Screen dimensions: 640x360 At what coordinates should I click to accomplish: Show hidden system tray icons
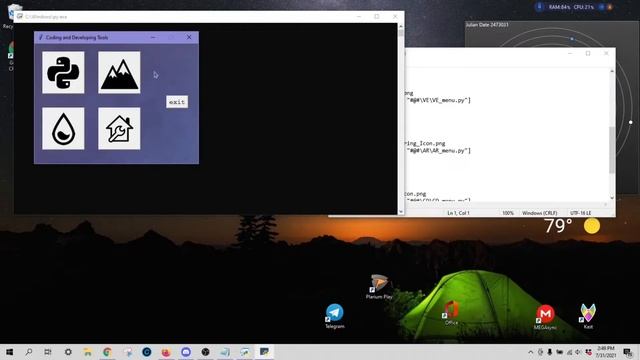pyautogui.click(x=531, y=352)
